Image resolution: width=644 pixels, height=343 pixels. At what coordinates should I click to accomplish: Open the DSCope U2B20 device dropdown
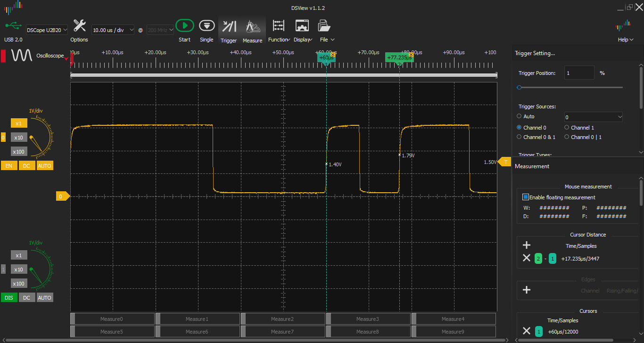coord(47,30)
